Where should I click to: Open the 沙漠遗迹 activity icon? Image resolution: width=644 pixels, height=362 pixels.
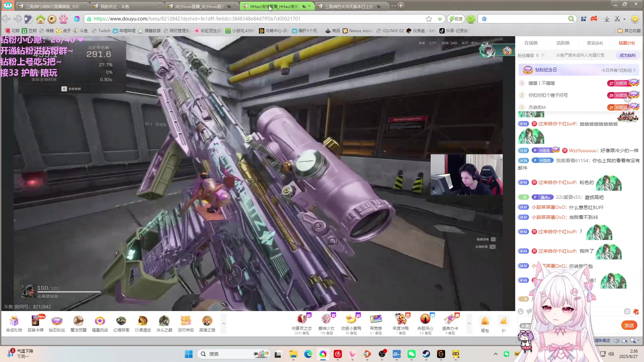pyautogui.click(x=143, y=323)
